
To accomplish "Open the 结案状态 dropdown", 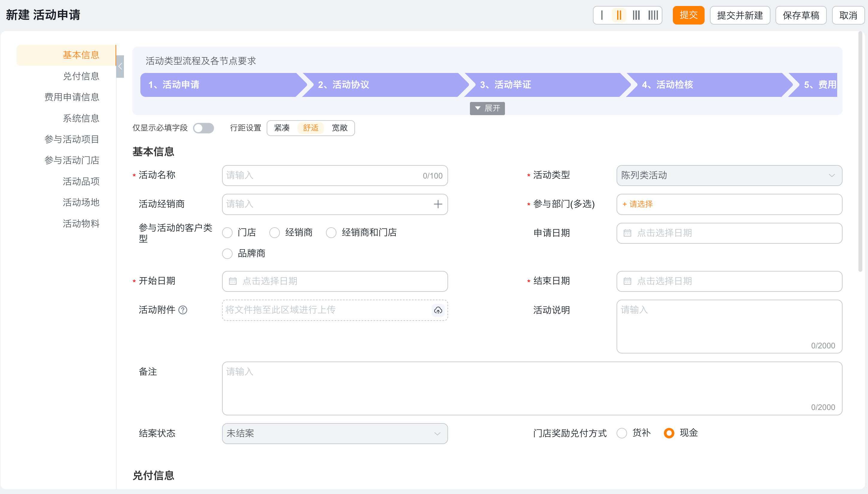I will 335,433.
